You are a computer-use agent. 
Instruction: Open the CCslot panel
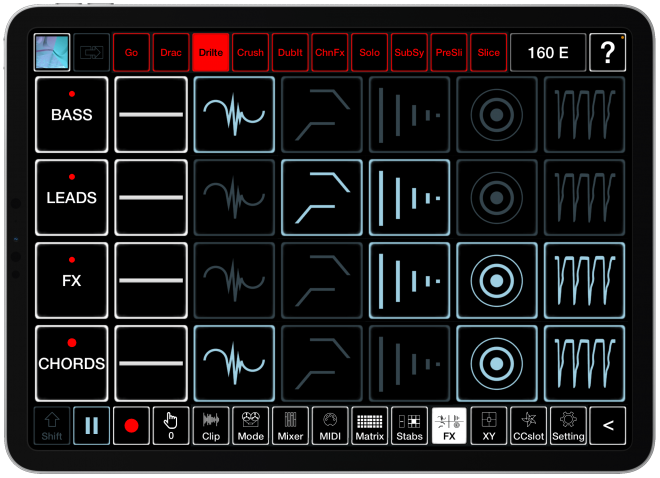529,425
